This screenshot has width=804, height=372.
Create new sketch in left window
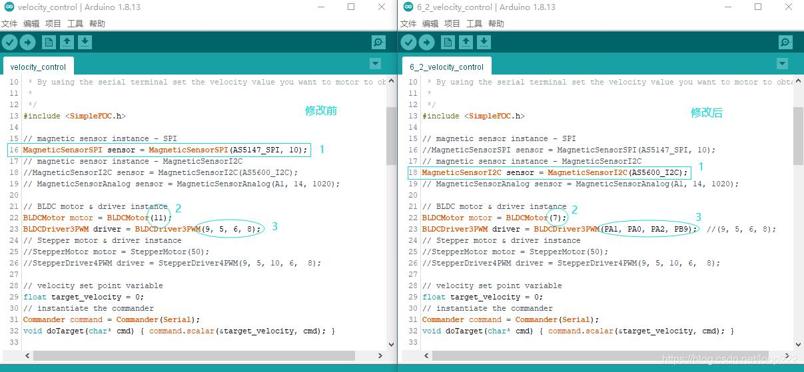[x=49, y=42]
